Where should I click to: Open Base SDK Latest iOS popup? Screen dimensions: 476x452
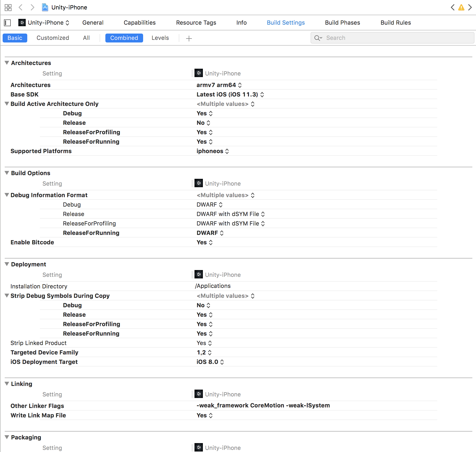pyautogui.click(x=230, y=94)
